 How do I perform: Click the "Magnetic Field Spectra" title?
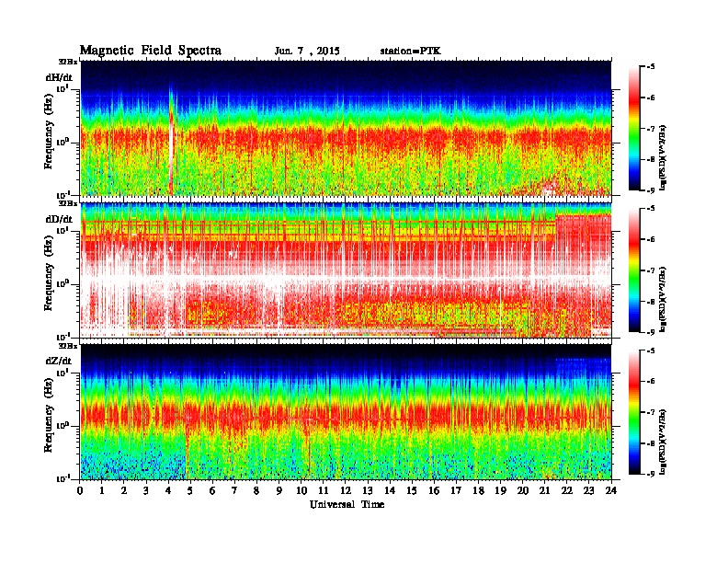(x=151, y=51)
